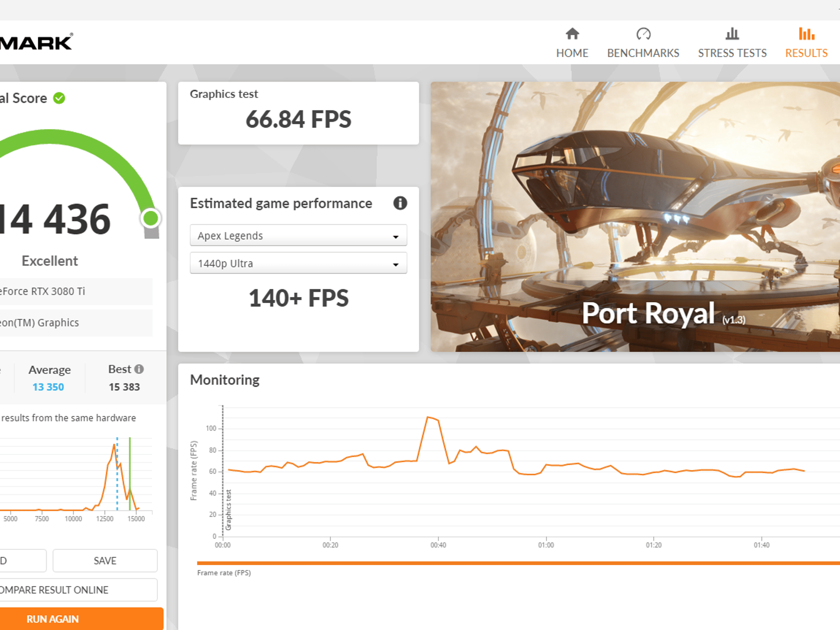
Task: Click the 14 436 score number
Action: click(x=55, y=219)
